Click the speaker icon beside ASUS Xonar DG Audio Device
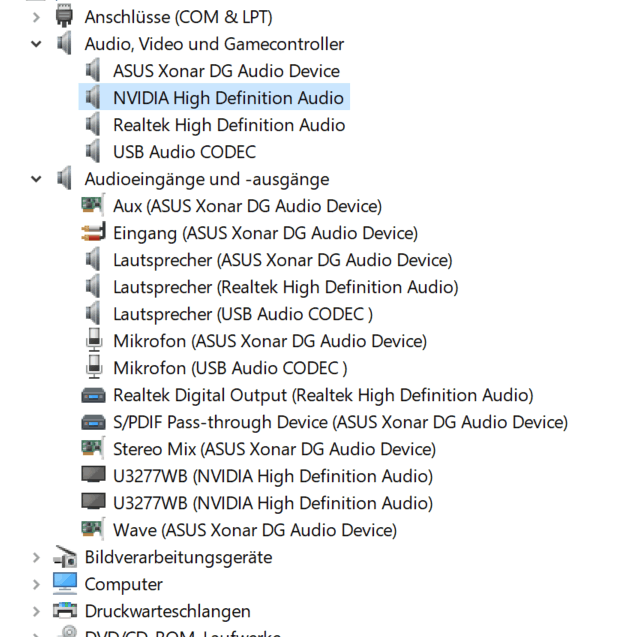 93,70
